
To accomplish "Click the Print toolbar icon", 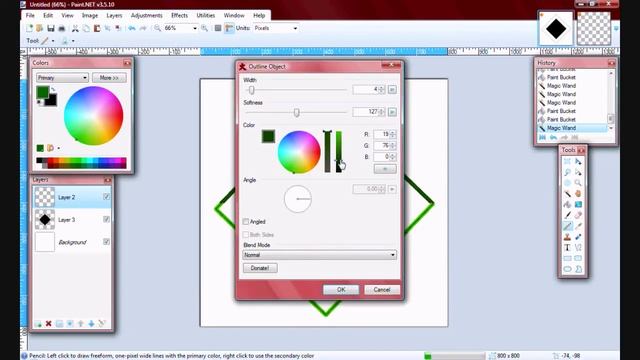I will tap(62, 28).
